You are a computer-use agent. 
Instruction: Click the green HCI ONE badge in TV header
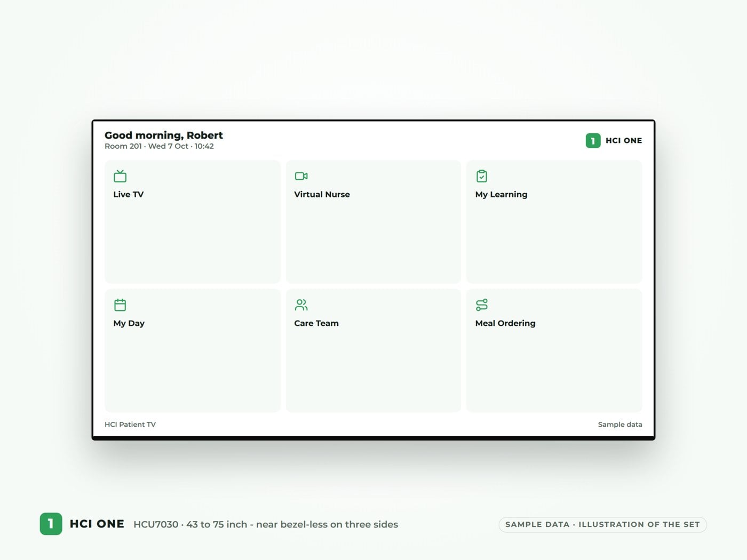[593, 141]
